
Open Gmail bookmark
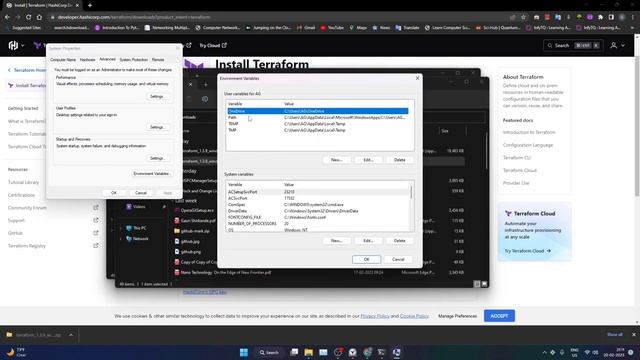tap(306, 28)
